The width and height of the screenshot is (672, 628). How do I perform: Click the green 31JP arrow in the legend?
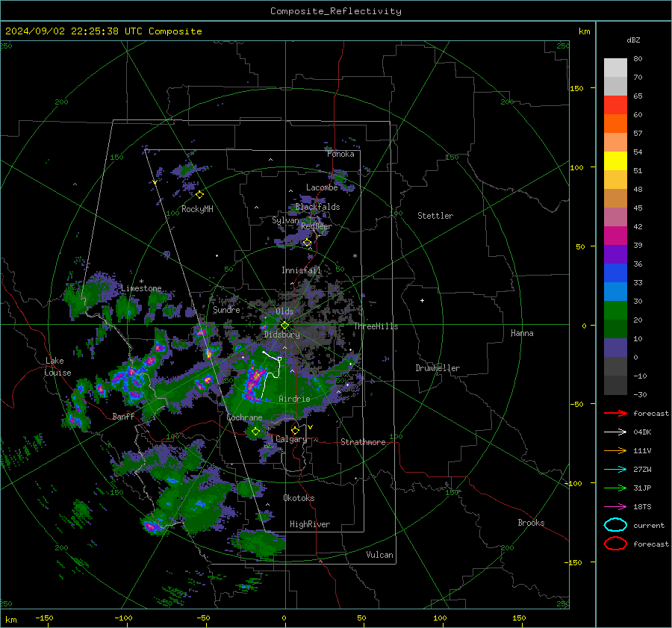615,488
